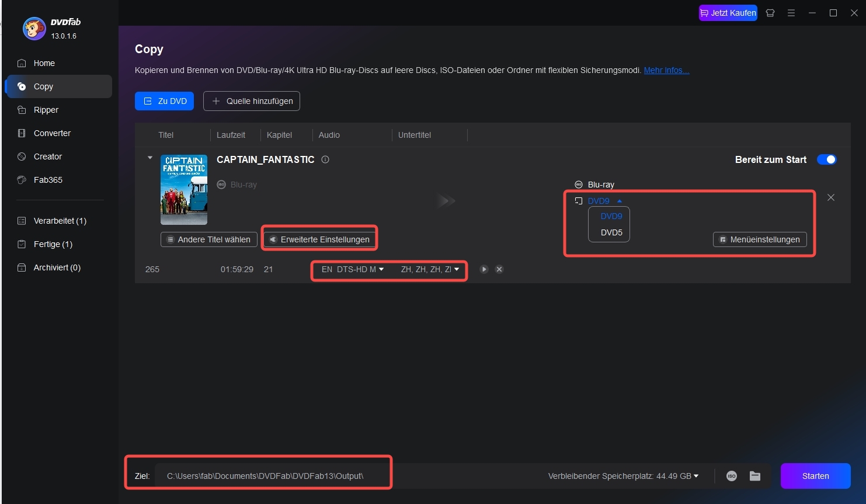Open the hamburger main menu
The height and width of the screenshot is (504, 866).
(791, 13)
